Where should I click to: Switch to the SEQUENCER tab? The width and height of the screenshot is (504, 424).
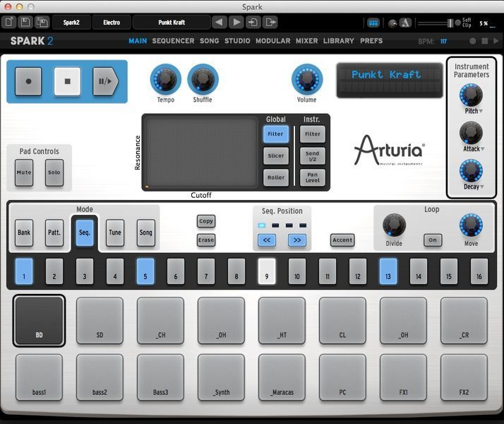tap(173, 41)
